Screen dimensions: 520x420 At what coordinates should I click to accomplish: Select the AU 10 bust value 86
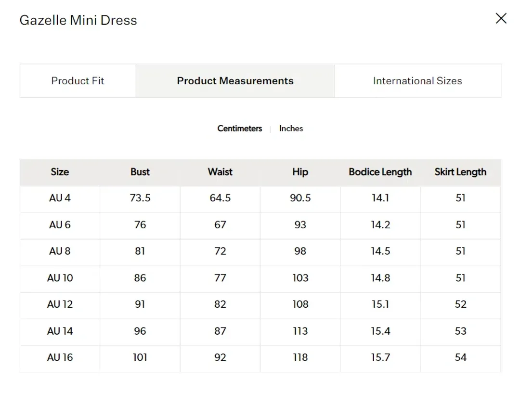coord(140,278)
